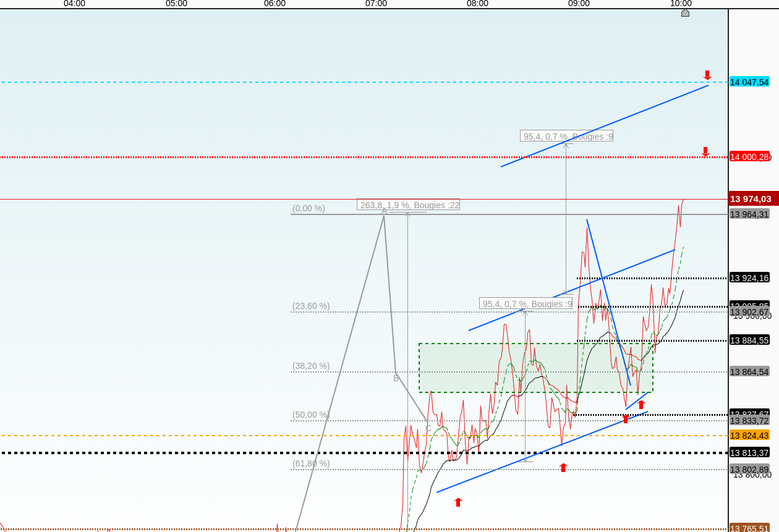Select the cyan 14 047,54 price label

[749, 82]
